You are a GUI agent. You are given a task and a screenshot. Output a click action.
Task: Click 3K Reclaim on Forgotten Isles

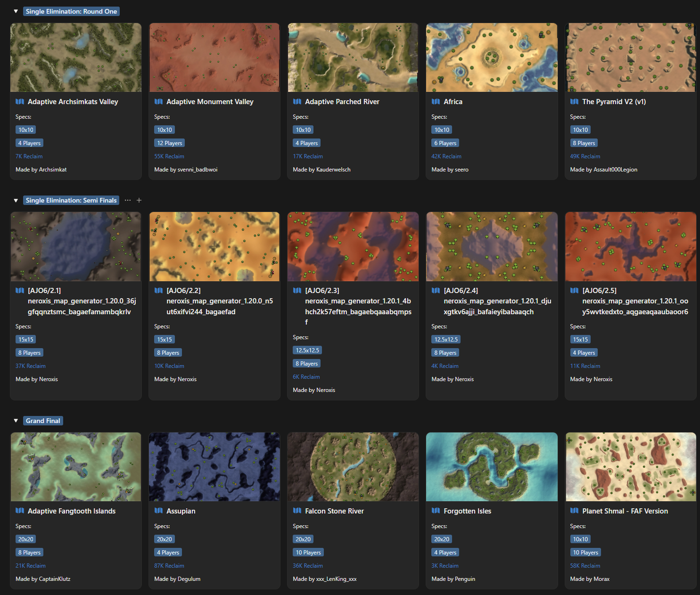[445, 566]
